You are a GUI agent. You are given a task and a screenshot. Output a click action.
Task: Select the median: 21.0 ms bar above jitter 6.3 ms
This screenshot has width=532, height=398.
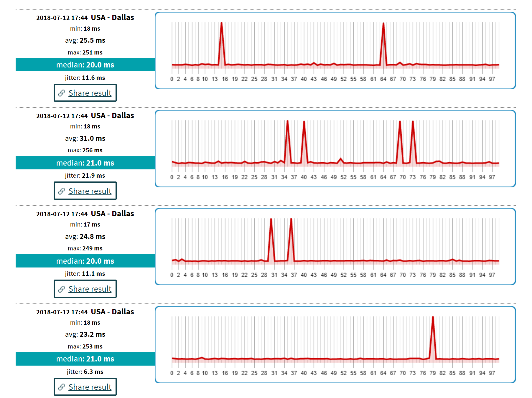pyautogui.click(x=85, y=359)
